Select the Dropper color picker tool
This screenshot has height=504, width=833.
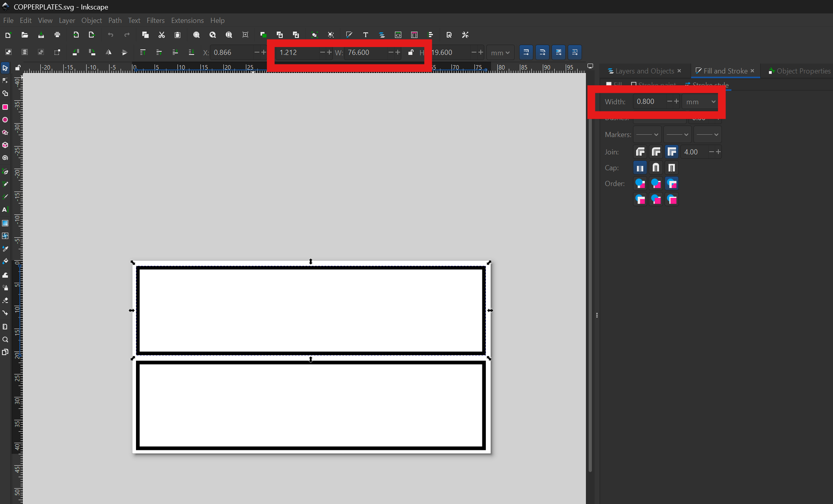(x=5, y=249)
